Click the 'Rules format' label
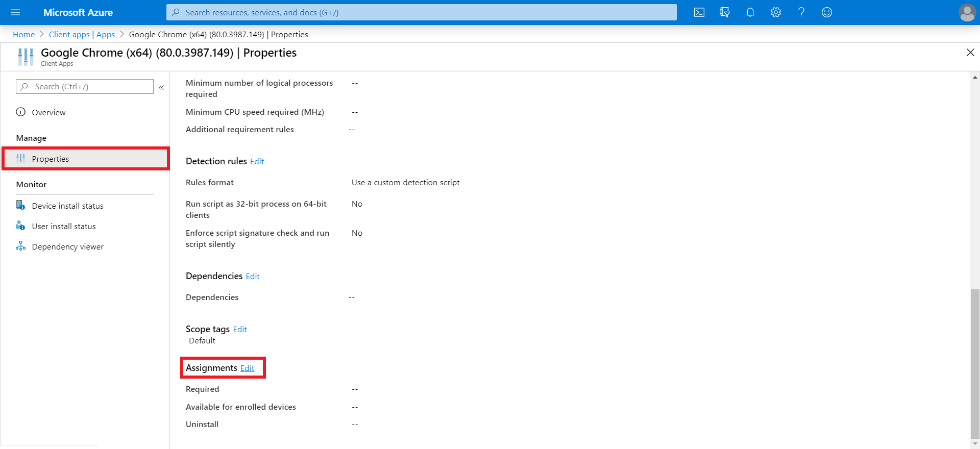This screenshot has width=980, height=449. pyautogui.click(x=210, y=182)
